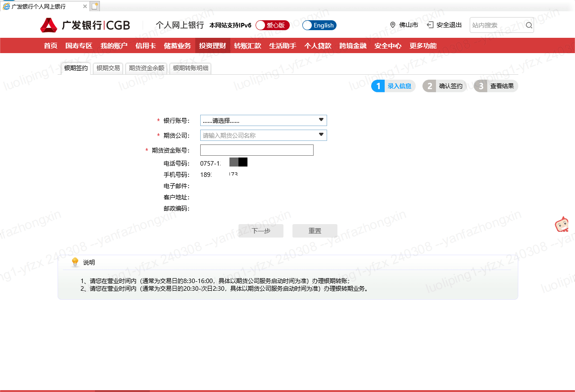Image resolution: width=575 pixels, height=392 pixels.
Task: Open the 转账汇款 menu
Action: [x=247, y=45]
